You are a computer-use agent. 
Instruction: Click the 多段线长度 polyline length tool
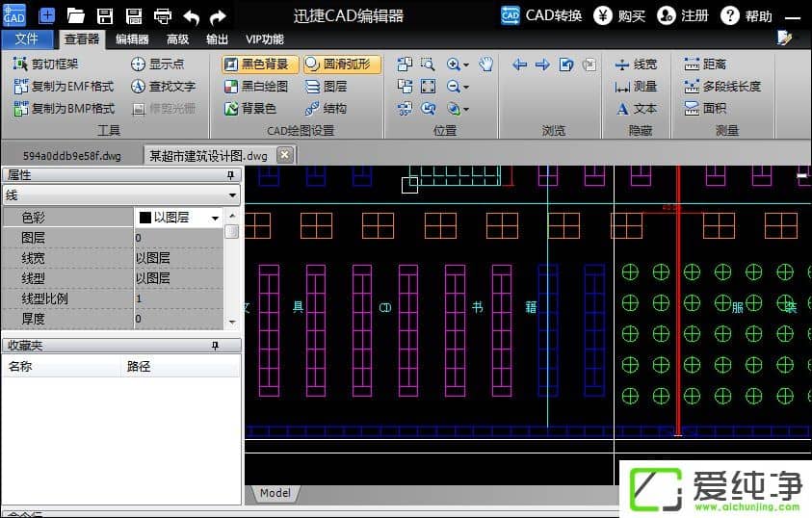(722, 86)
